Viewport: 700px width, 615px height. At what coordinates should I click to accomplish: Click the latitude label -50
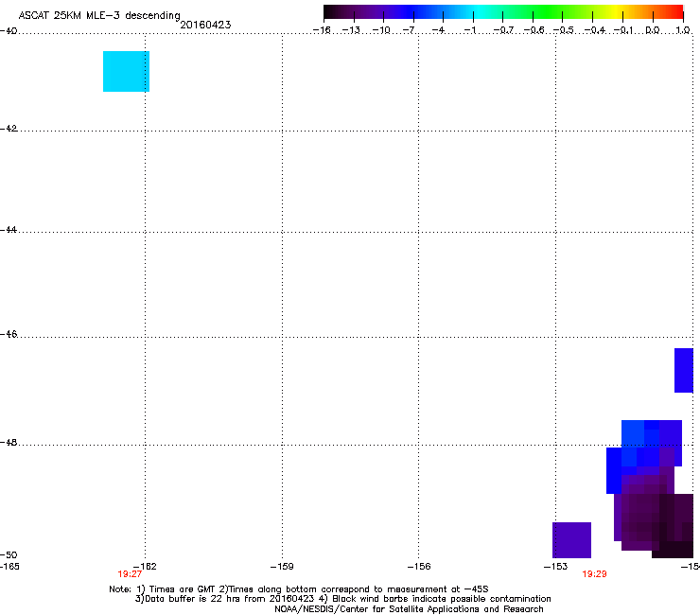(x=9, y=554)
